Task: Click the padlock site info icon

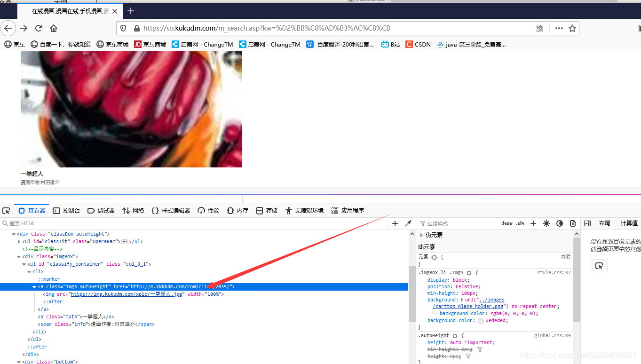Action: tap(137, 28)
